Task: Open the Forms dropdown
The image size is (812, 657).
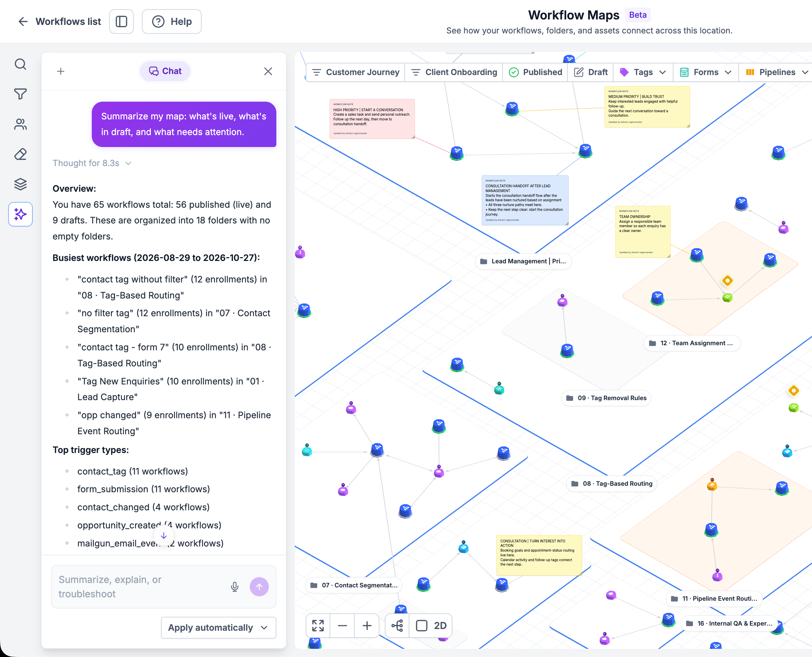Action: click(x=706, y=72)
